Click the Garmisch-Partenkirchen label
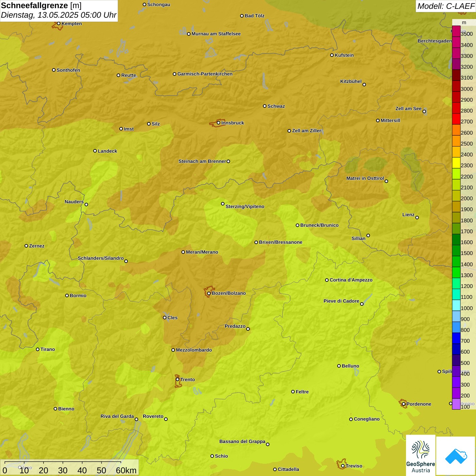Screen dimensions: 476x476 click(205, 74)
